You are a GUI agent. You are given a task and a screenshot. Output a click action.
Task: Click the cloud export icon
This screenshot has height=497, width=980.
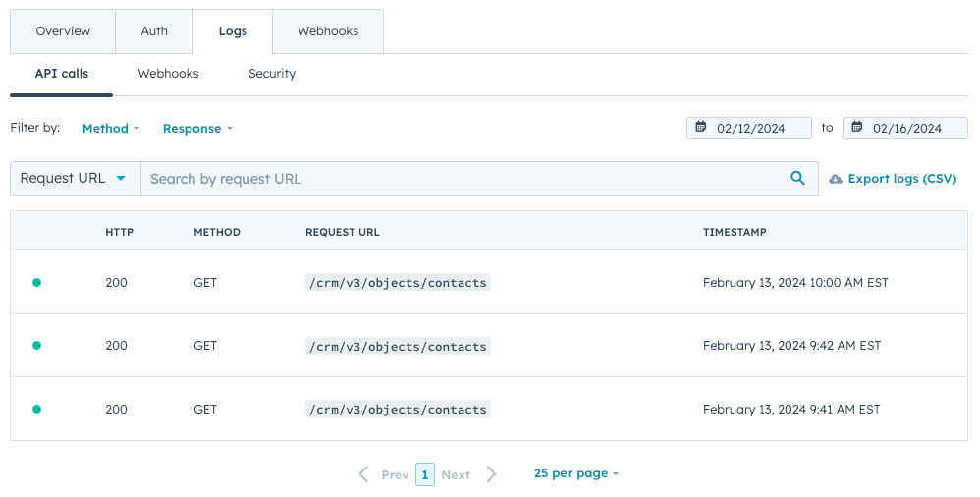[x=836, y=179]
